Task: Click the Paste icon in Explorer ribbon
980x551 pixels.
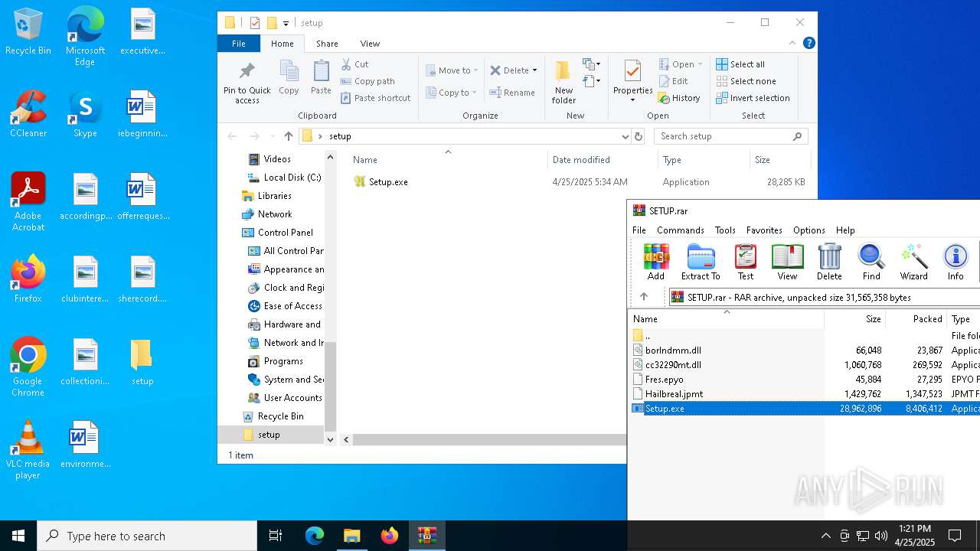Action: click(321, 78)
